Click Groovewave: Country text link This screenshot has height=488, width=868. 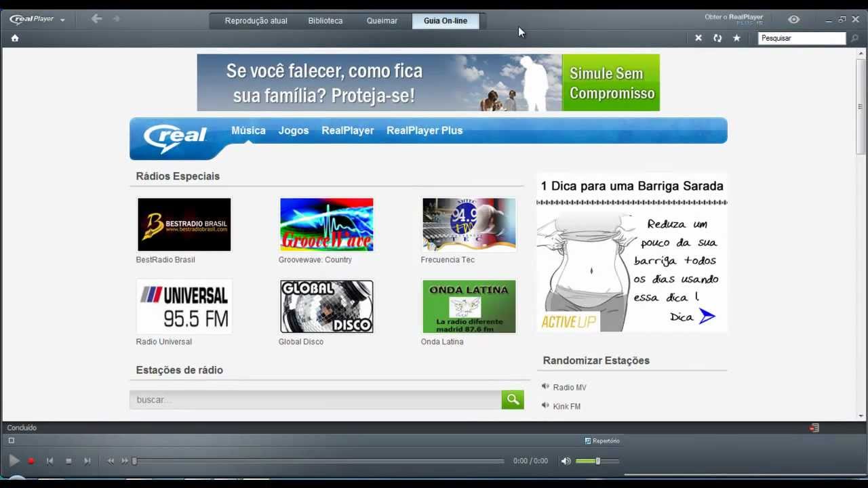pyautogui.click(x=315, y=260)
